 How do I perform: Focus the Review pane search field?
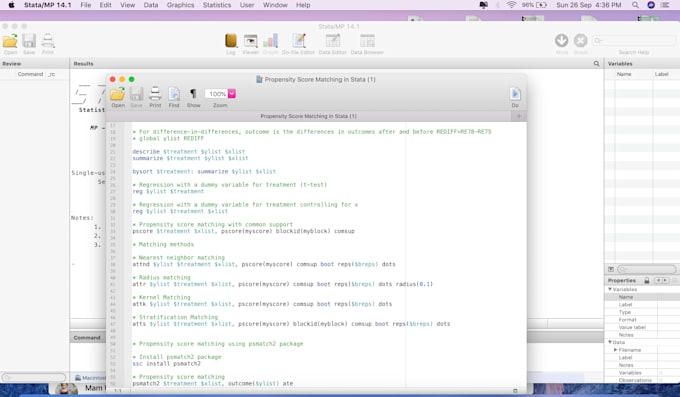click(x=34, y=377)
